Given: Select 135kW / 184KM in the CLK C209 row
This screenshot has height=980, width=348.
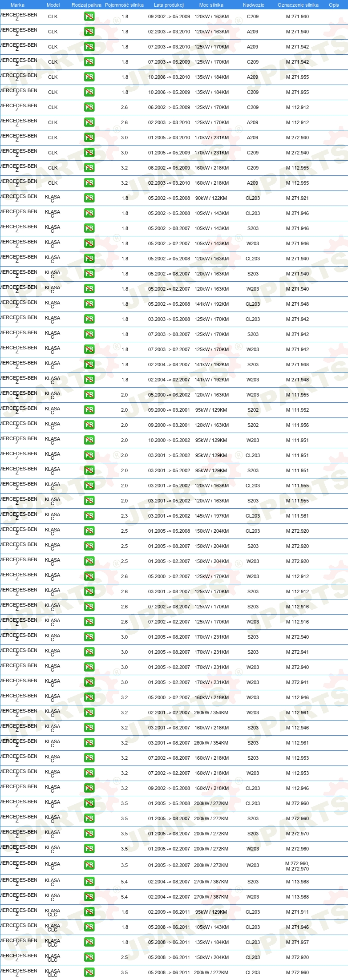Looking at the screenshot, I should [211, 92].
